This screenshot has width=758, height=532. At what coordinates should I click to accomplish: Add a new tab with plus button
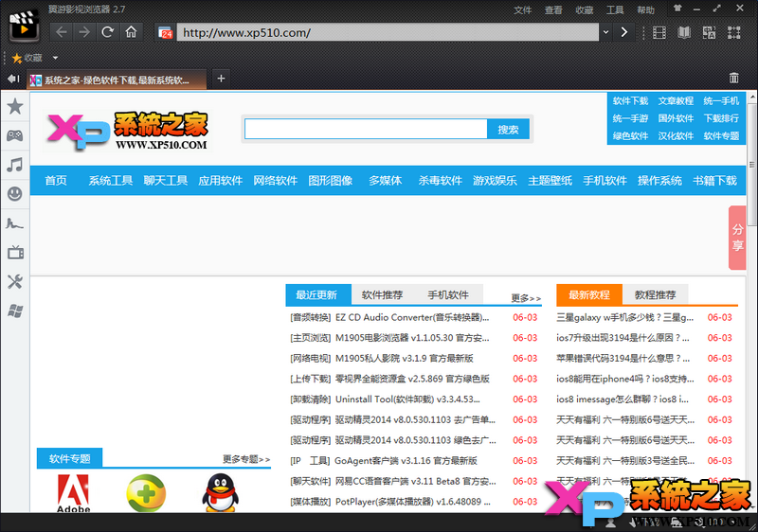pyautogui.click(x=221, y=79)
